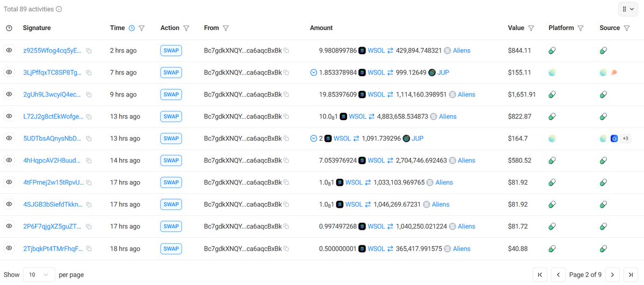644x285 pixels.
Task: Open transaction 4SJGB3bSiefdTkkn
Action: (53, 204)
